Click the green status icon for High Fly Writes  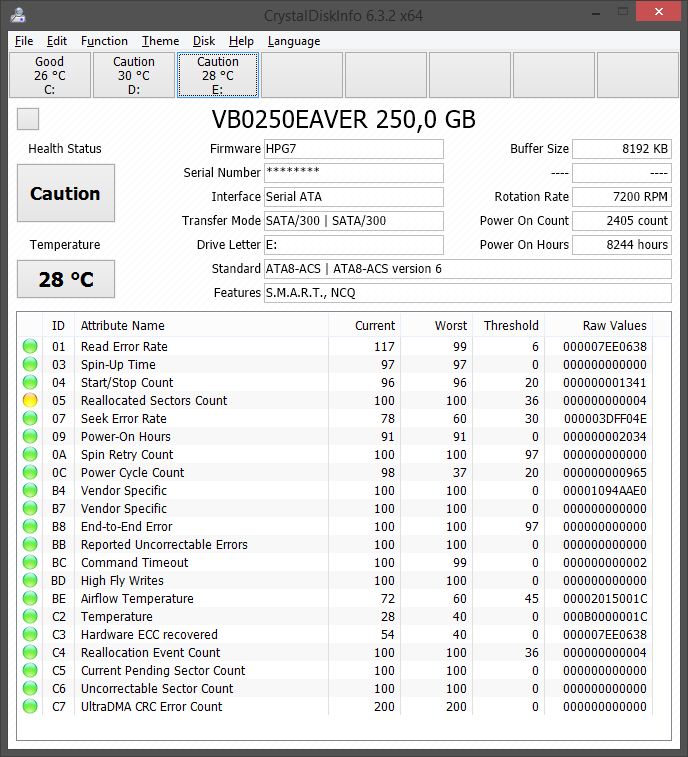pyautogui.click(x=30, y=580)
